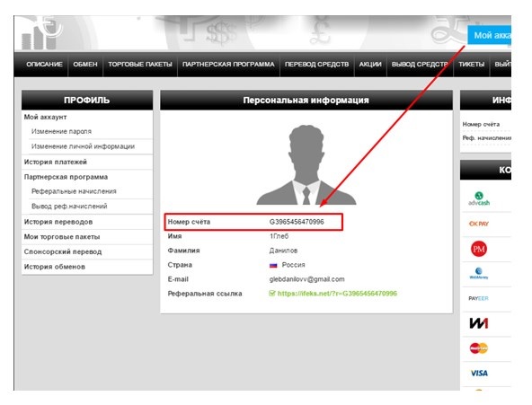Open История обменов in the sidebar
This screenshot has width=532, height=405.
tap(55, 267)
